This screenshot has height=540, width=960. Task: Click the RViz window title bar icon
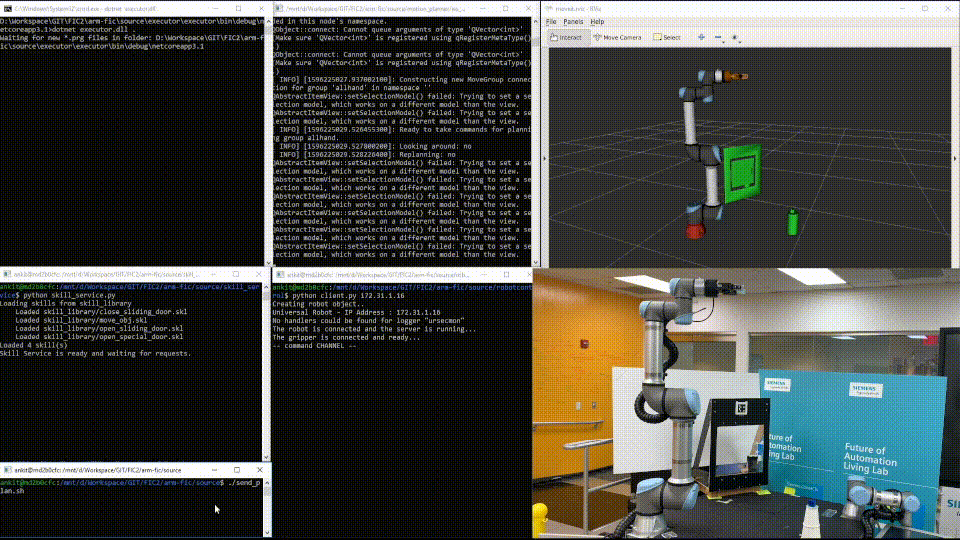tap(549, 8)
